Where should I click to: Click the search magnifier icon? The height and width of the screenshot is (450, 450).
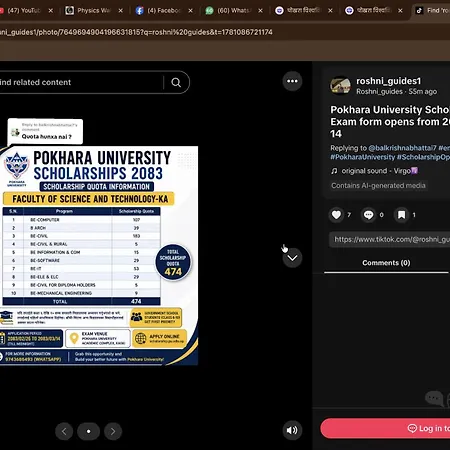point(176,82)
